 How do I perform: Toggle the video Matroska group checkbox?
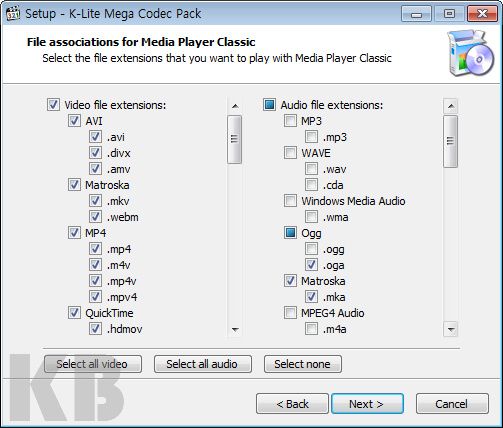[74, 185]
